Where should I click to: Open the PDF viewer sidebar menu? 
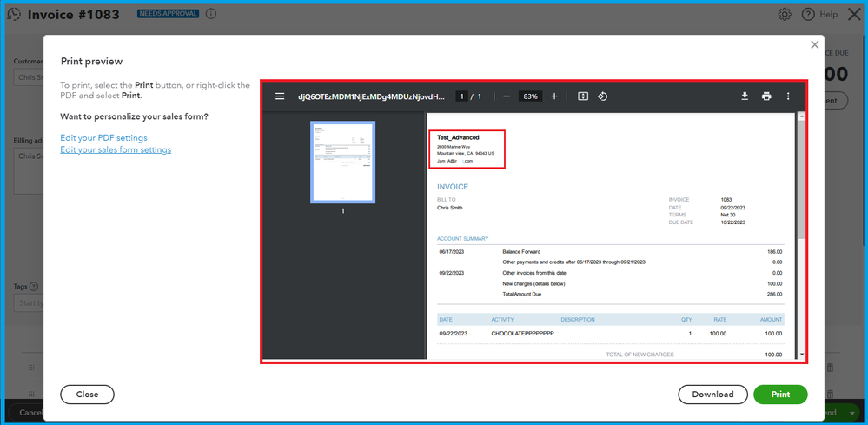(x=280, y=96)
